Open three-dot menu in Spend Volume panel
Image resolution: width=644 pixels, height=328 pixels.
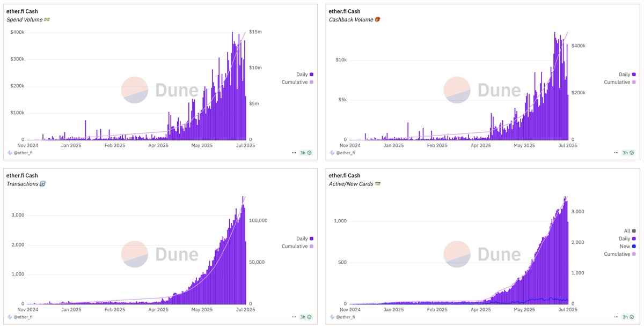pos(294,153)
